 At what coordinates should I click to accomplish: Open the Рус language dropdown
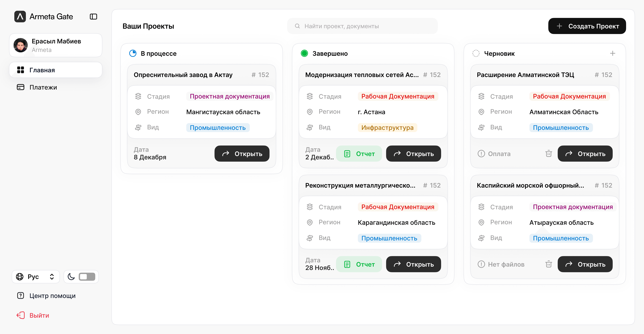(36, 276)
